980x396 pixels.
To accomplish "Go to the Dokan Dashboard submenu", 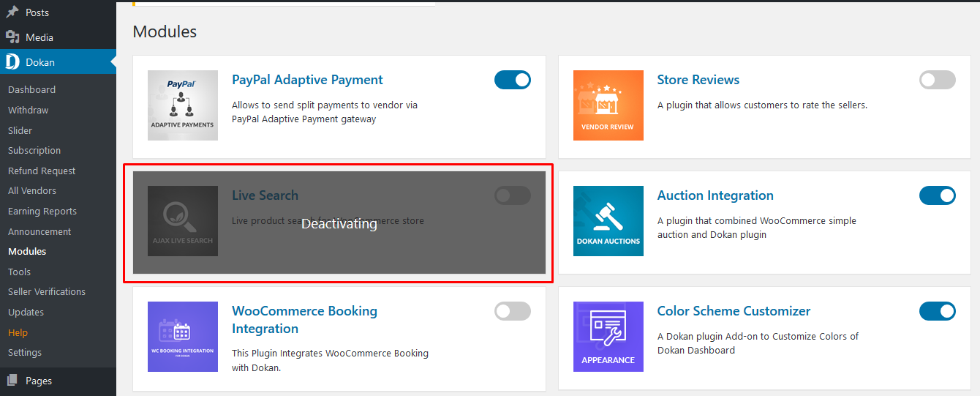I will pyautogui.click(x=31, y=89).
